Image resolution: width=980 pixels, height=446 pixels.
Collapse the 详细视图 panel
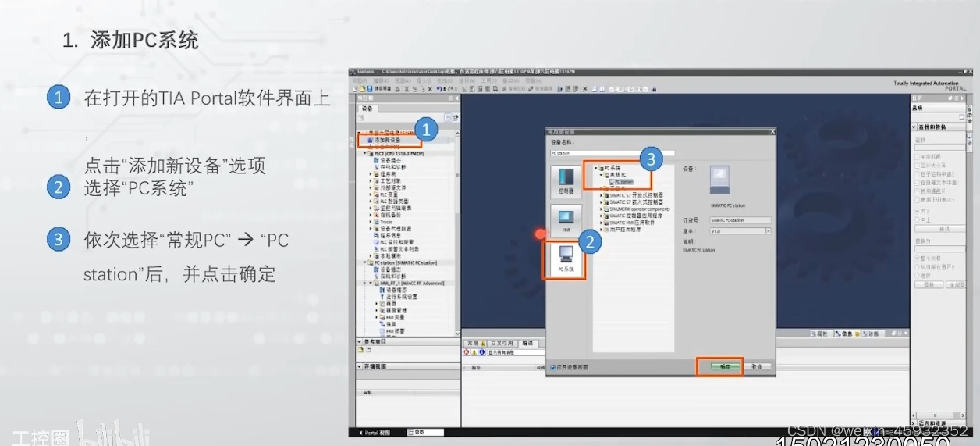[x=360, y=366]
